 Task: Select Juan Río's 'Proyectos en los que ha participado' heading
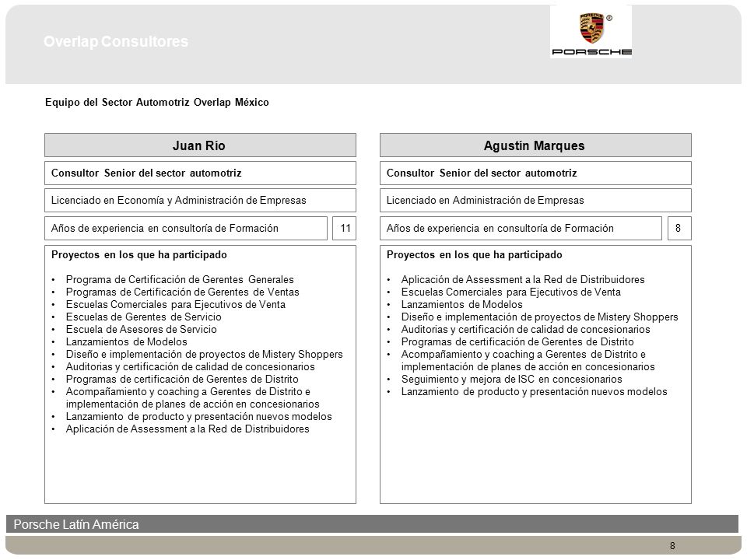[x=139, y=255]
